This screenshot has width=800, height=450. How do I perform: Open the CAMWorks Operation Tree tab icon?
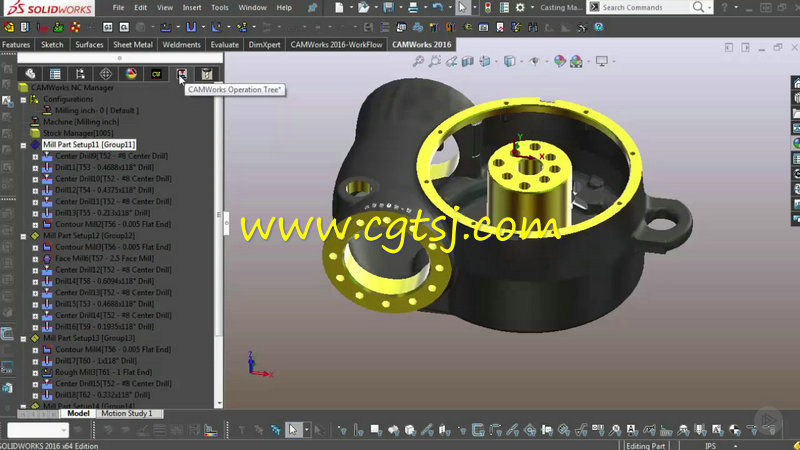pyautogui.click(x=181, y=74)
